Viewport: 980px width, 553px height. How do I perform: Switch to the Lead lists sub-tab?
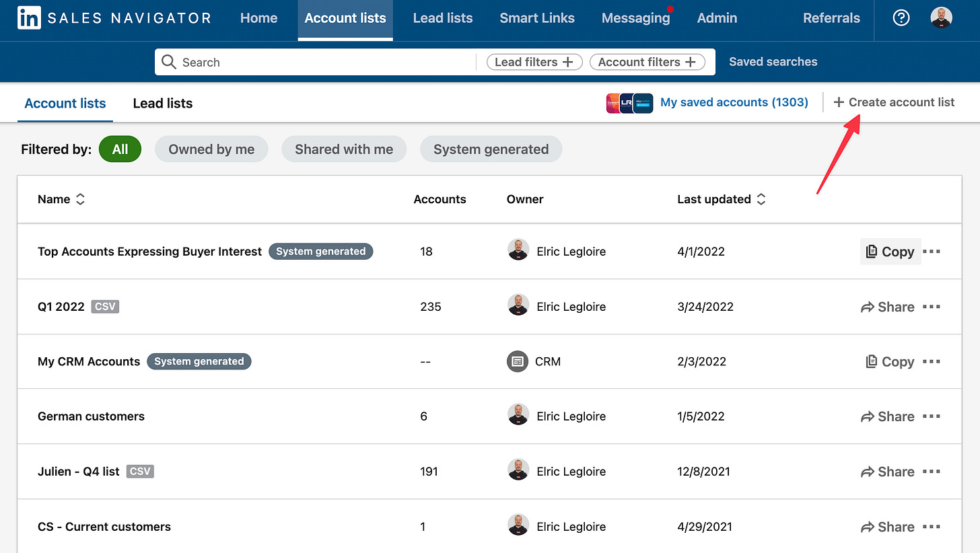163,103
